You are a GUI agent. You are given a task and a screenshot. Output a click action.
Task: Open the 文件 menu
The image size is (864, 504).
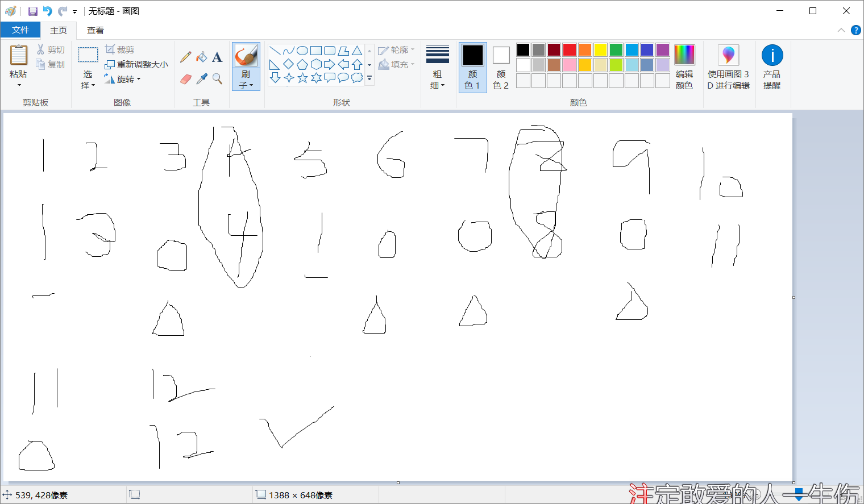(x=20, y=30)
